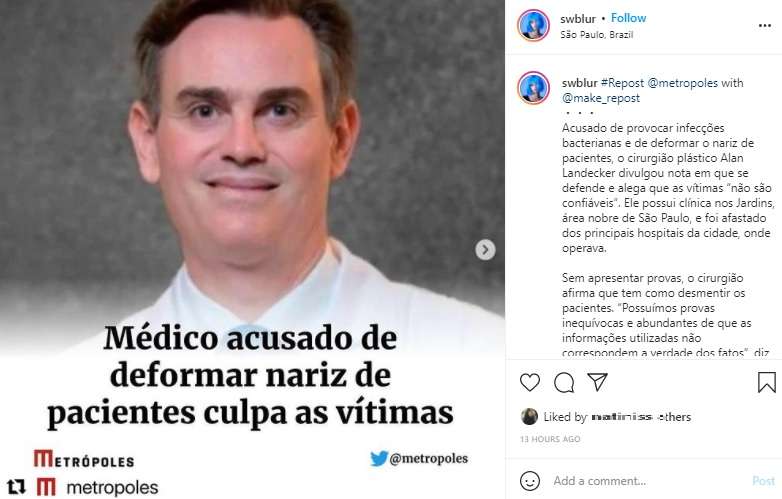Share the post via the paper plane icon
The width and height of the screenshot is (782, 499).
pos(597,382)
